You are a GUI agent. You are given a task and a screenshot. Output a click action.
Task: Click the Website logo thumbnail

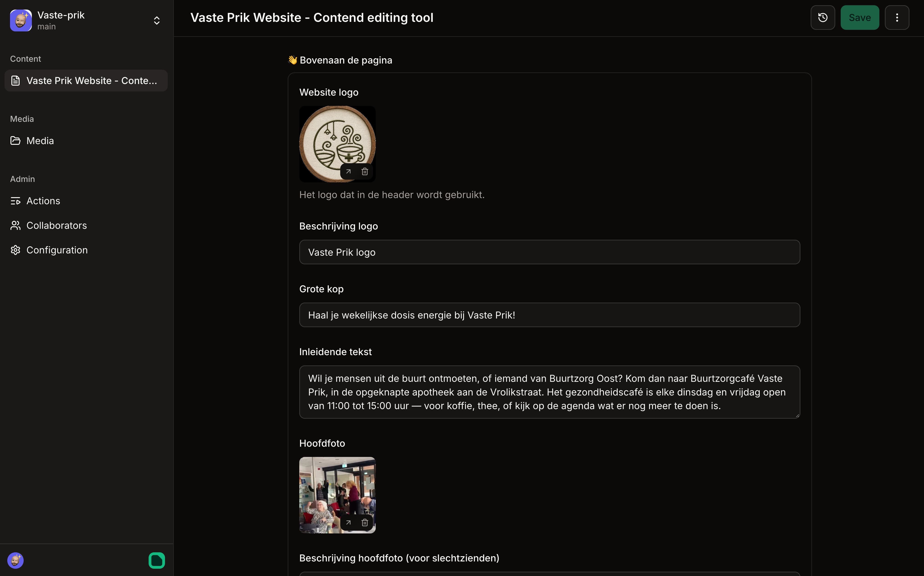[x=337, y=144]
